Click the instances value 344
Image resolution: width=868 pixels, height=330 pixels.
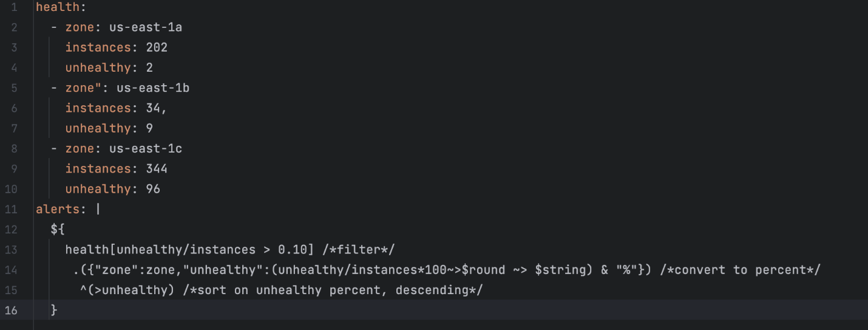(x=156, y=169)
